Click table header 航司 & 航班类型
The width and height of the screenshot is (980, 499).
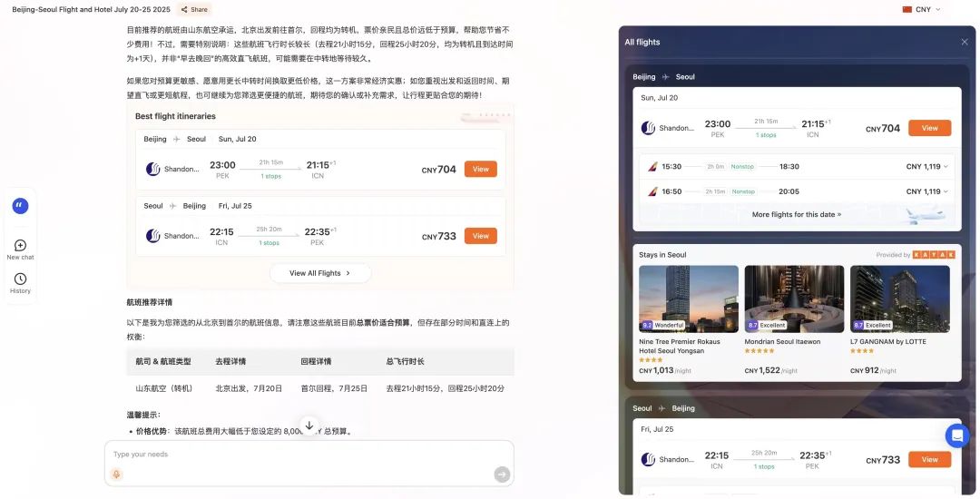pyautogui.click(x=163, y=362)
